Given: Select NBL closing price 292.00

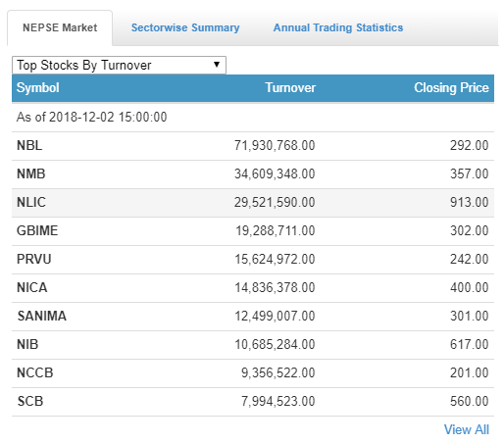Looking at the screenshot, I should (470, 145).
